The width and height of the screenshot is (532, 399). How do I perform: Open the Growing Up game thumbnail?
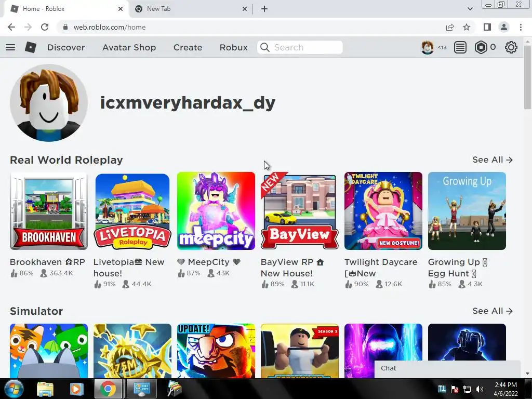click(x=467, y=211)
